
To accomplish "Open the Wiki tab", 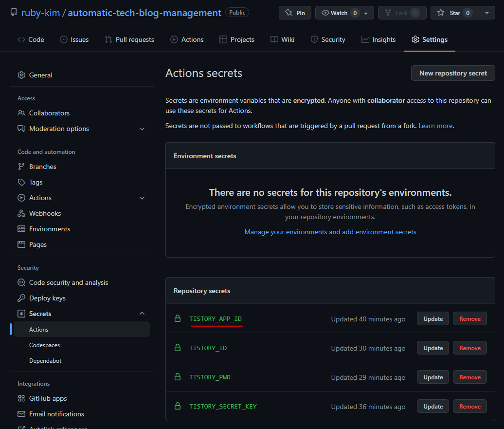I will [283, 39].
